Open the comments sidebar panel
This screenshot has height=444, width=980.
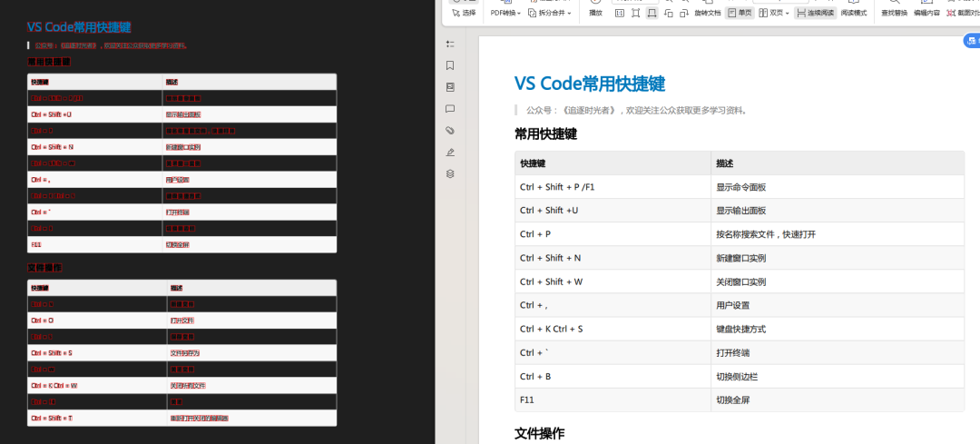450,109
